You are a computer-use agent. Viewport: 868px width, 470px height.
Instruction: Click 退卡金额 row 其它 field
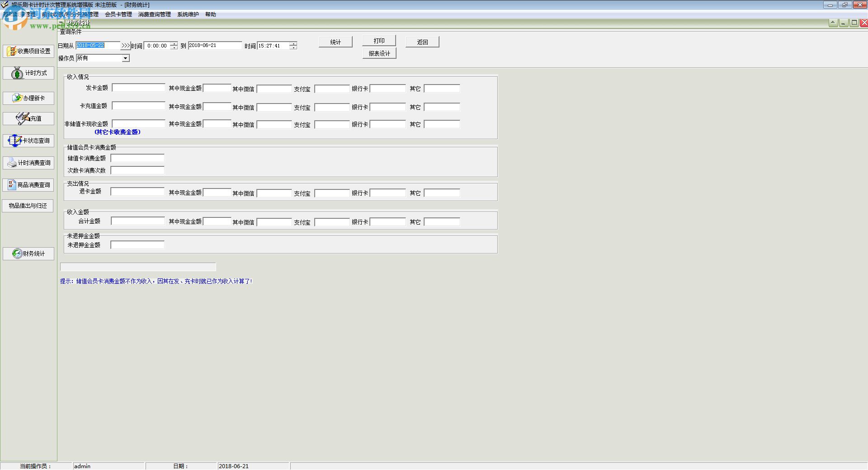click(442, 193)
